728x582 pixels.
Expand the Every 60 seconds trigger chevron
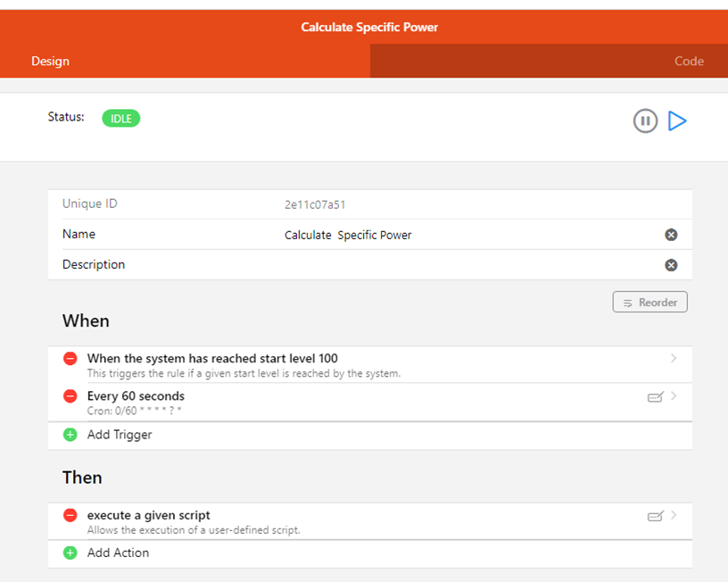(x=674, y=396)
